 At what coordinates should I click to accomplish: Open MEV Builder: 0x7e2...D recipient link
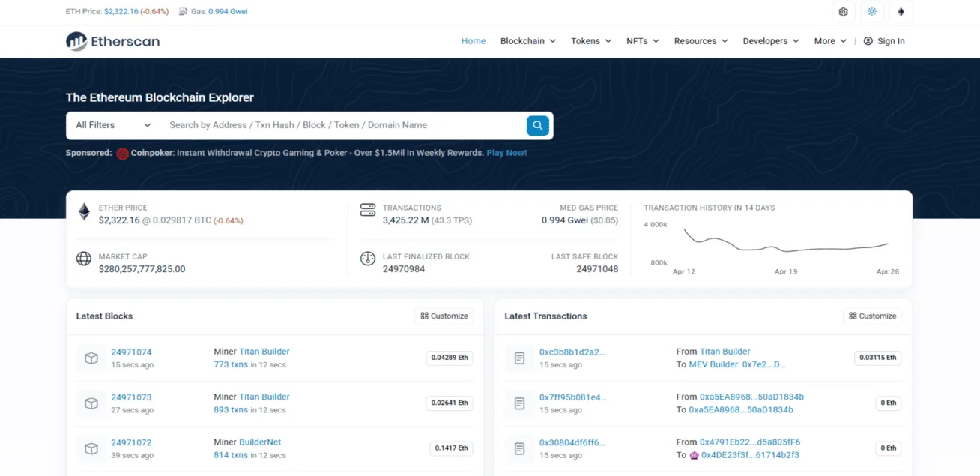pos(737,365)
